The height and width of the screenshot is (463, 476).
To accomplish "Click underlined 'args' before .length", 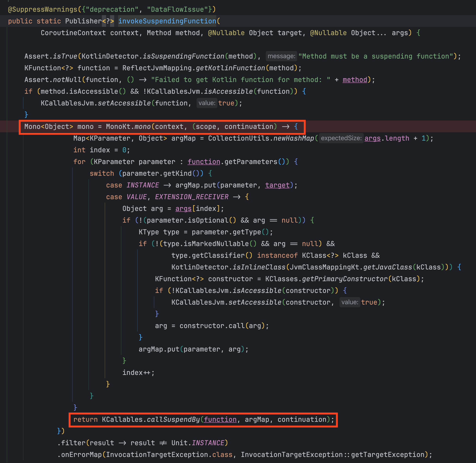I will 372,138.
